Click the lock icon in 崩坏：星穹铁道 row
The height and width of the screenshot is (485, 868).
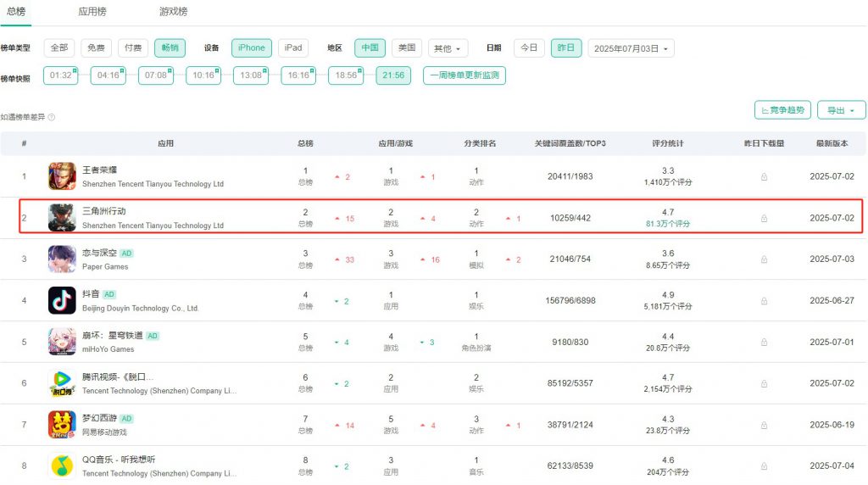click(764, 343)
